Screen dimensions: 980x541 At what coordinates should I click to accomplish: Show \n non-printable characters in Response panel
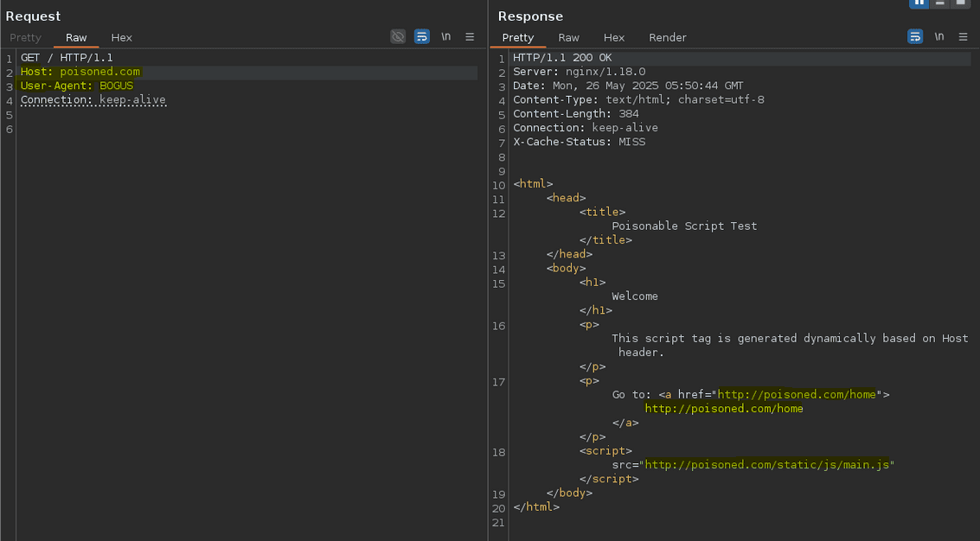pos(938,36)
